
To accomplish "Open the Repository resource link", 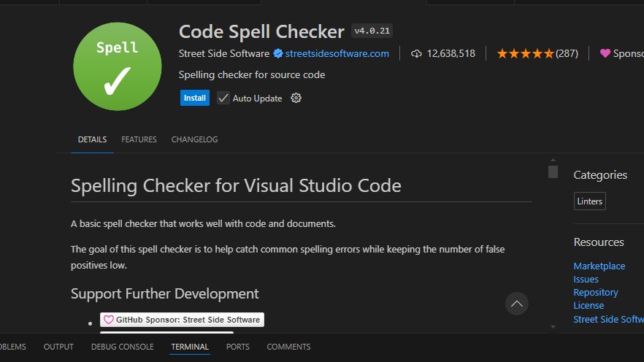I will click(596, 292).
